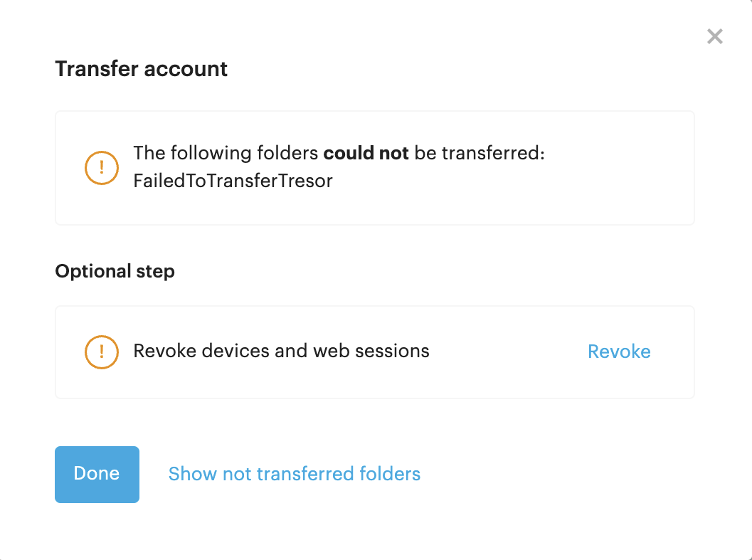The height and width of the screenshot is (560, 752).
Task: Click 'The following folders' message start
Action: click(x=226, y=153)
